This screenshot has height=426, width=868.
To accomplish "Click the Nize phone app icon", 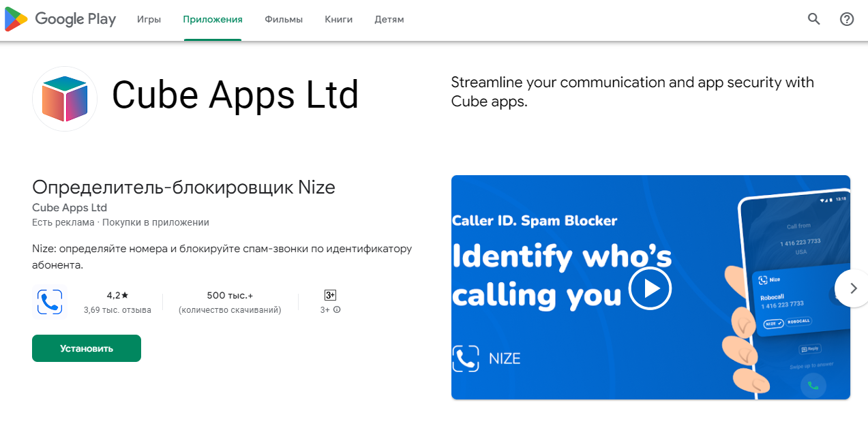I will tap(50, 302).
